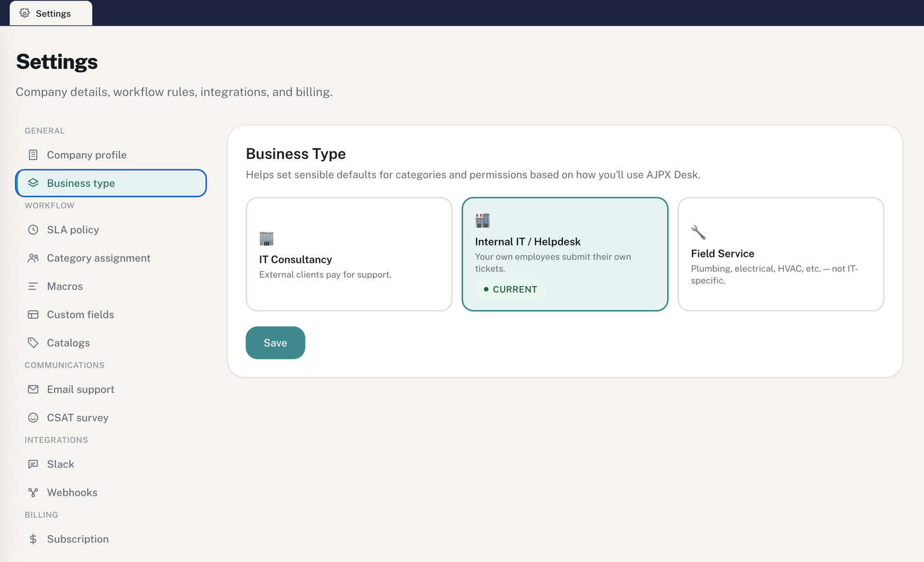
Task: Open the Custom fields page
Action: coord(111,315)
